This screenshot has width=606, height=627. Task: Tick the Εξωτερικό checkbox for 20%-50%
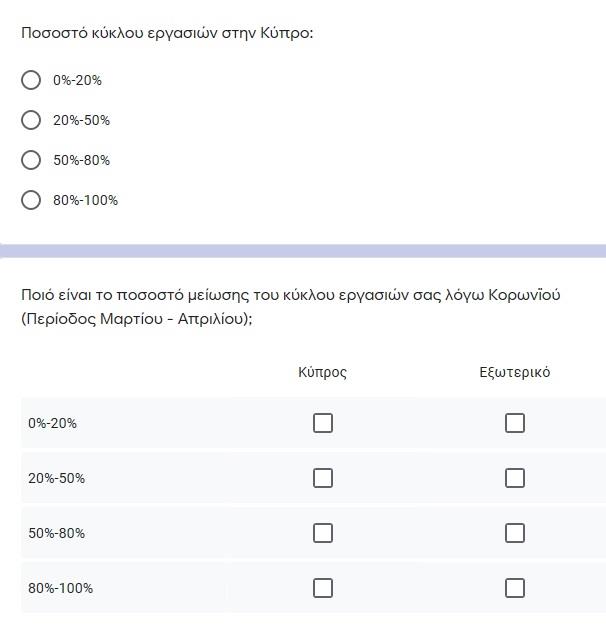click(x=515, y=478)
